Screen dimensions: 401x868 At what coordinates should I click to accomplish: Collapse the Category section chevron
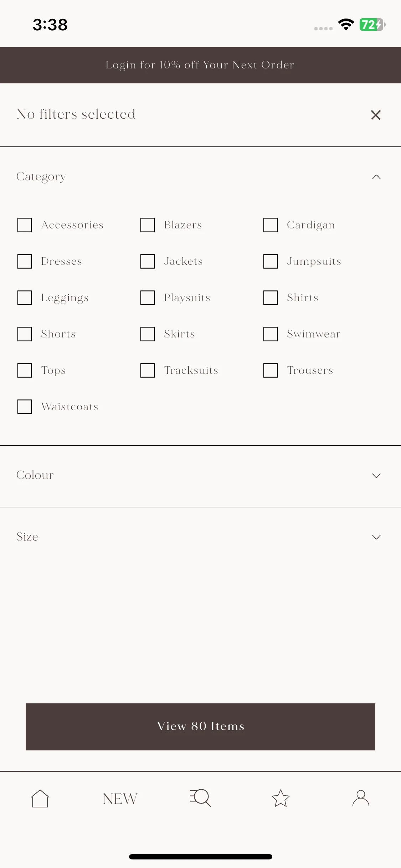point(376,177)
